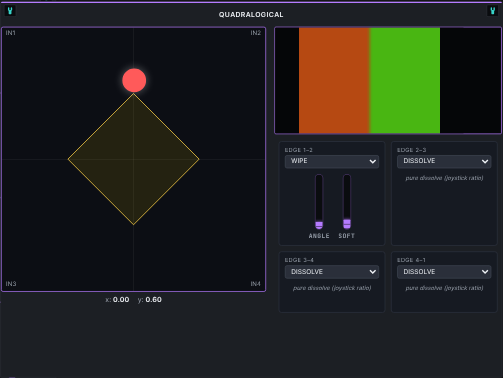Click the IN1 corner label
The width and height of the screenshot is (503, 378).
11,33
